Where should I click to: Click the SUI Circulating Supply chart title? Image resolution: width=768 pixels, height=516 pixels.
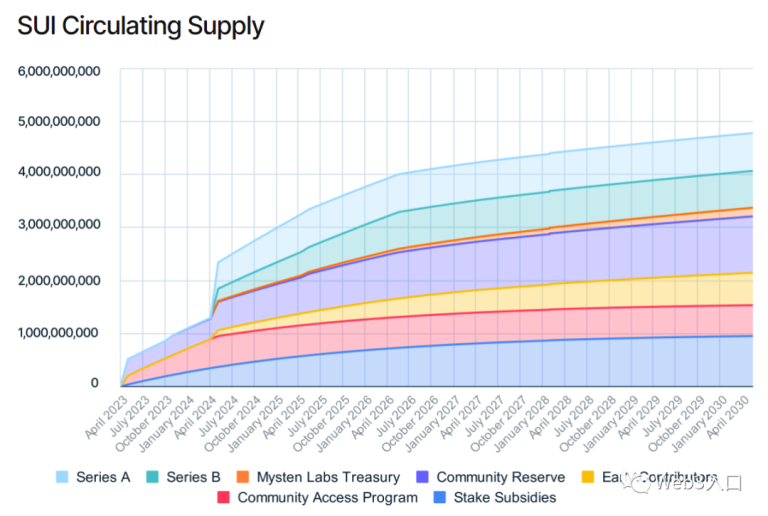click(141, 26)
